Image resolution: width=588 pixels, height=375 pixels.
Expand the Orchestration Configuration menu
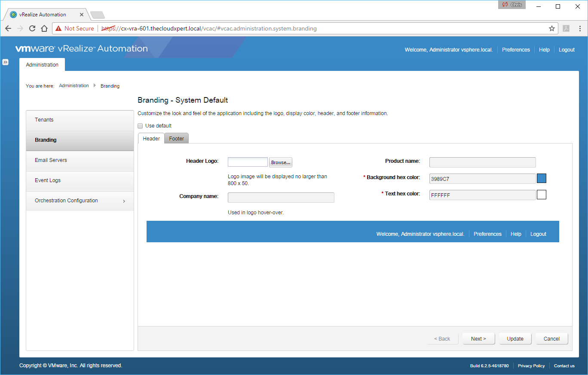click(x=80, y=201)
